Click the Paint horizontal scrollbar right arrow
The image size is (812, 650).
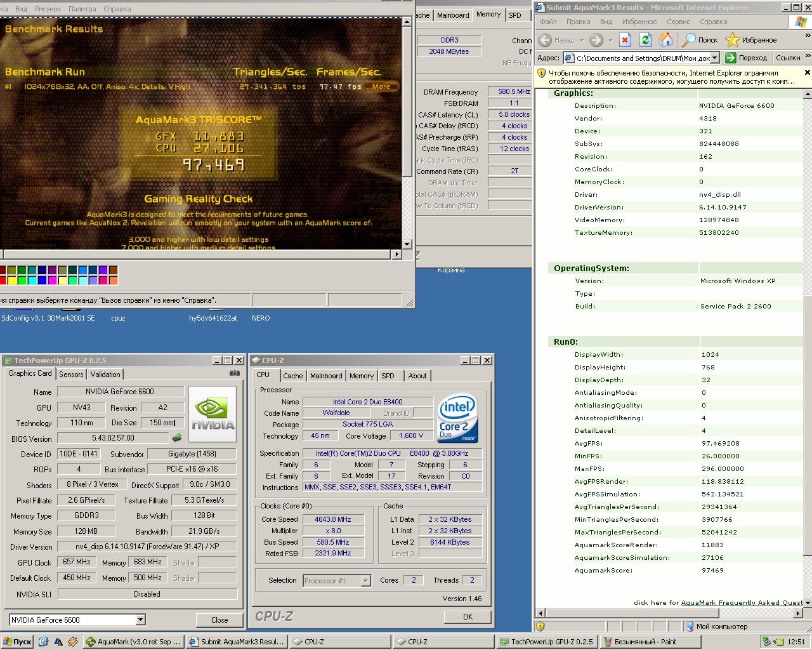pos(397,254)
